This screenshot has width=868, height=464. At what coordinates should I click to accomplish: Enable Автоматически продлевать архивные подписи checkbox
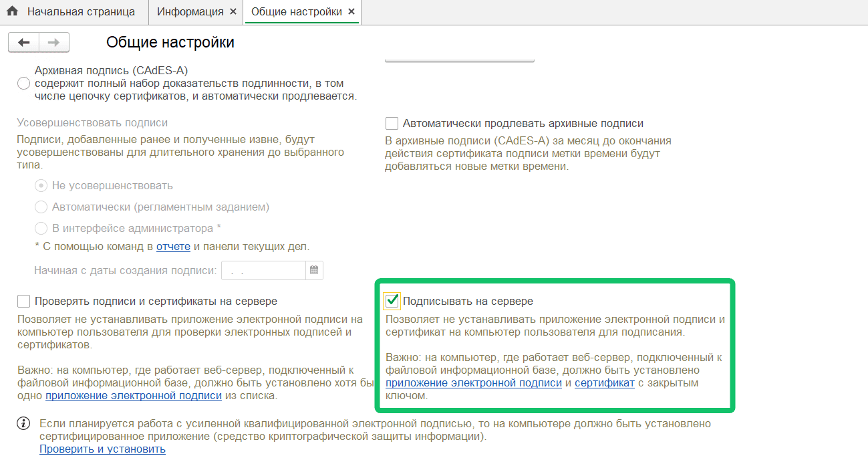[392, 124]
